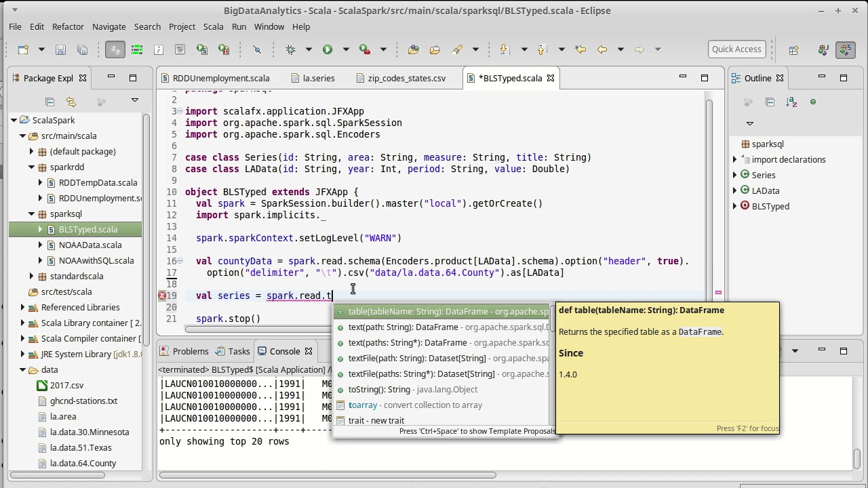The image size is (868, 488).
Task: Click the error marker on line 19
Action: point(162,296)
